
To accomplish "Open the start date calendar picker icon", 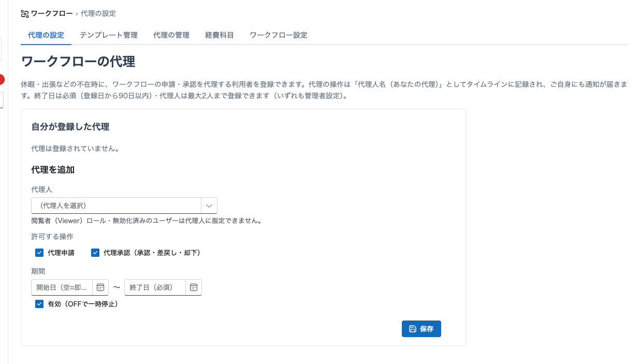I will pyautogui.click(x=100, y=287).
